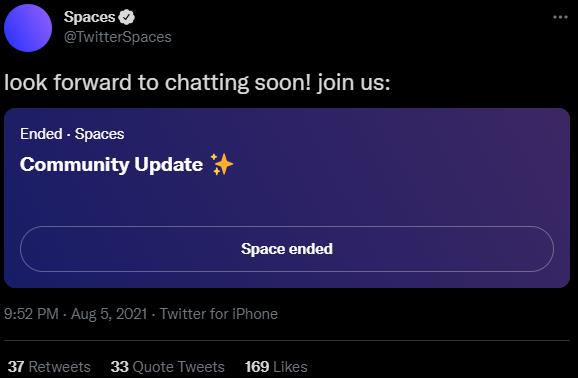Click the Aug 5, 2021 date
The image size is (578, 378).
[x=109, y=314]
